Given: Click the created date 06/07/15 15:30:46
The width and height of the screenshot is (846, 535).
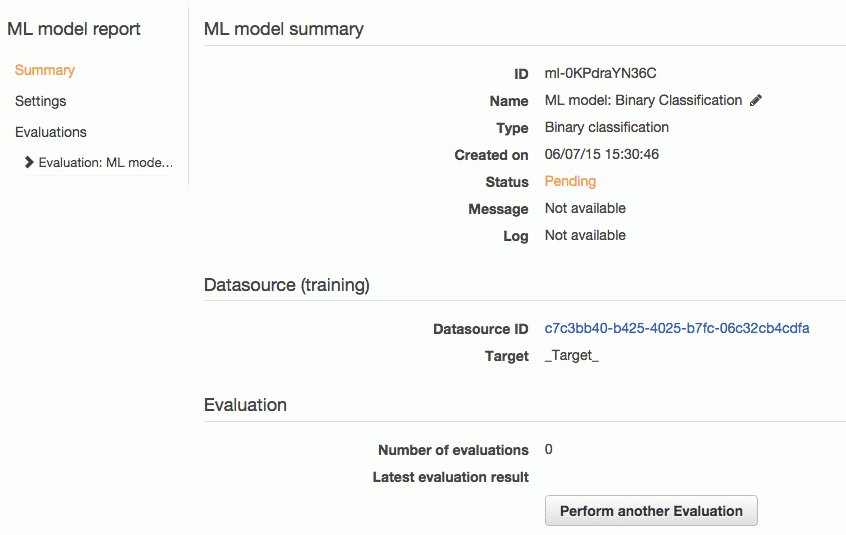Looking at the screenshot, I should click(x=602, y=154).
